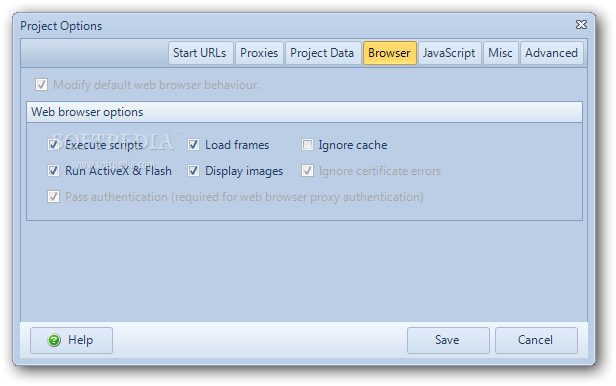Screen dimensions: 616x386
Task: Select the Browser tab
Action: point(389,53)
